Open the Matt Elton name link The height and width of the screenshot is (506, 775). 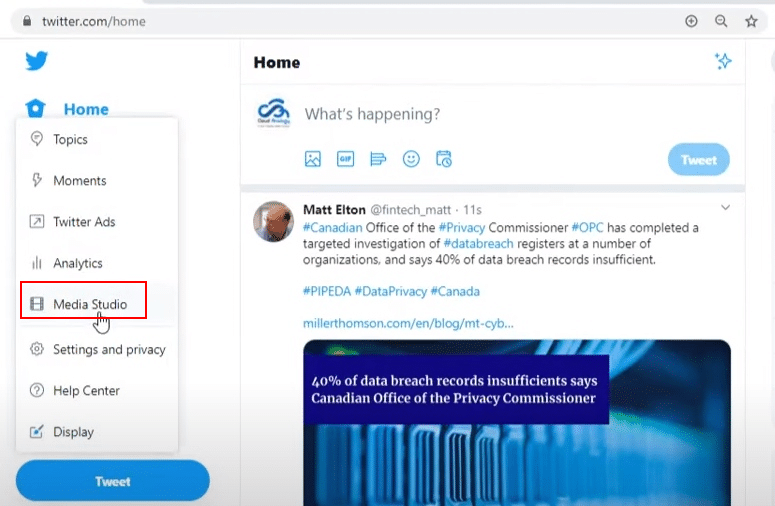pos(334,210)
